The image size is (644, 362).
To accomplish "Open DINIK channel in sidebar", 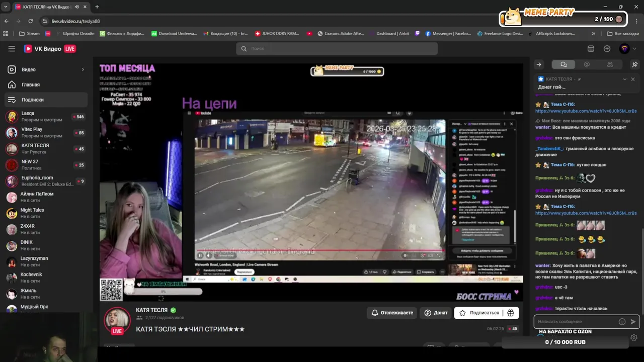I will (46, 245).
